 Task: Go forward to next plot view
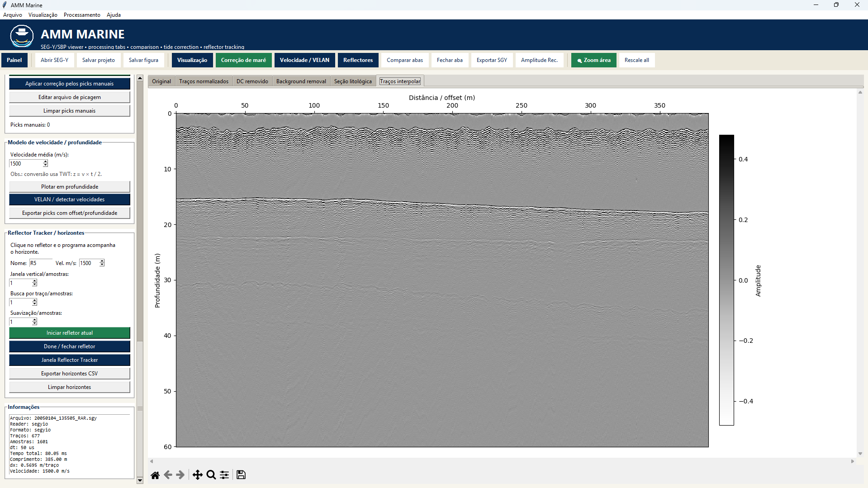(180, 475)
